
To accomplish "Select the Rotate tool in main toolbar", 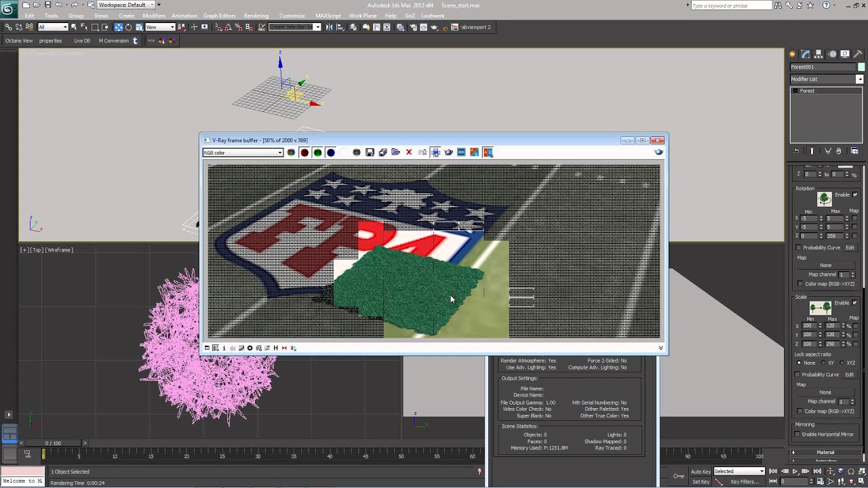I will pos(129,27).
